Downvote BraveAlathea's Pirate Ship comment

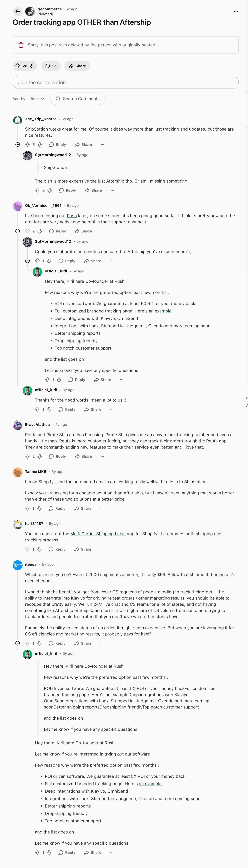(x=40, y=456)
